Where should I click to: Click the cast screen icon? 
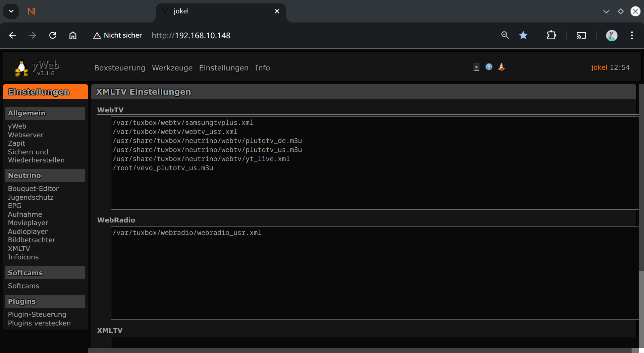click(581, 36)
